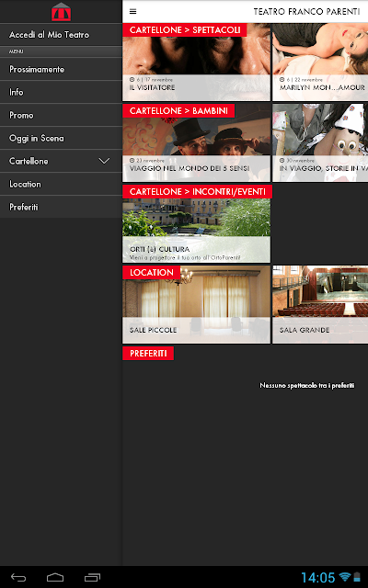Open the Cartellone > Incontri/Eventi header
Image resolution: width=368 pixels, height=588 pixels.
point(197,191)
